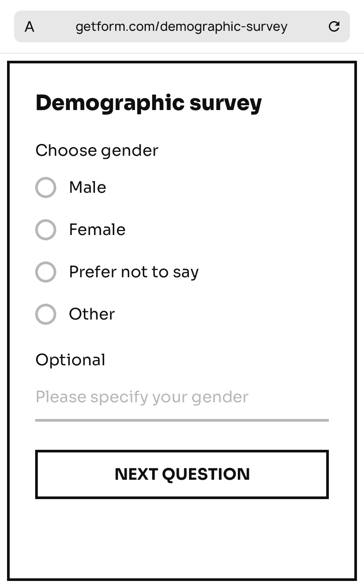Click the 'Optional' field label
This screenshot has height=588, width=364.
pos(70,360)
